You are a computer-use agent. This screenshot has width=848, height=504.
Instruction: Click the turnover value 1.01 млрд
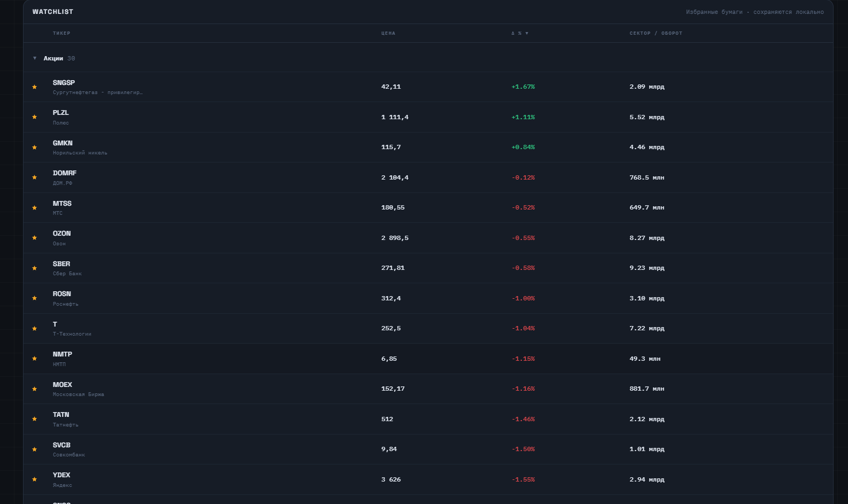[647, 449]
